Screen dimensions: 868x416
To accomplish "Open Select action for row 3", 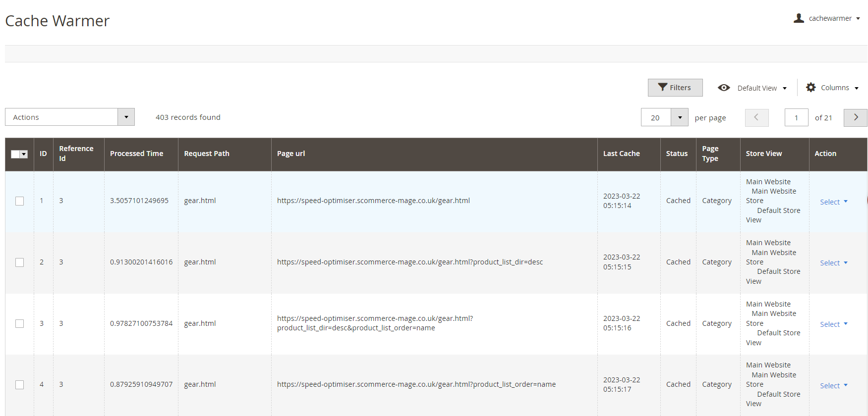I will pos(833,324).
